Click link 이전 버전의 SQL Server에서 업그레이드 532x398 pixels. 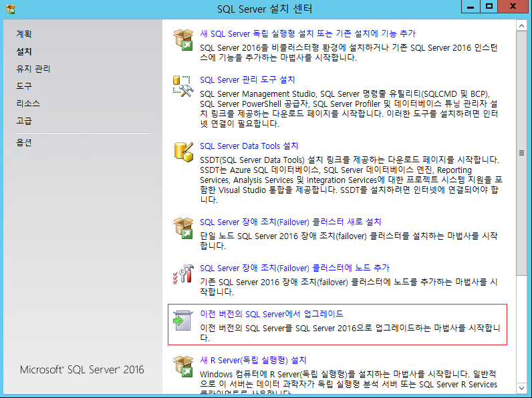[x=271, y=314]
